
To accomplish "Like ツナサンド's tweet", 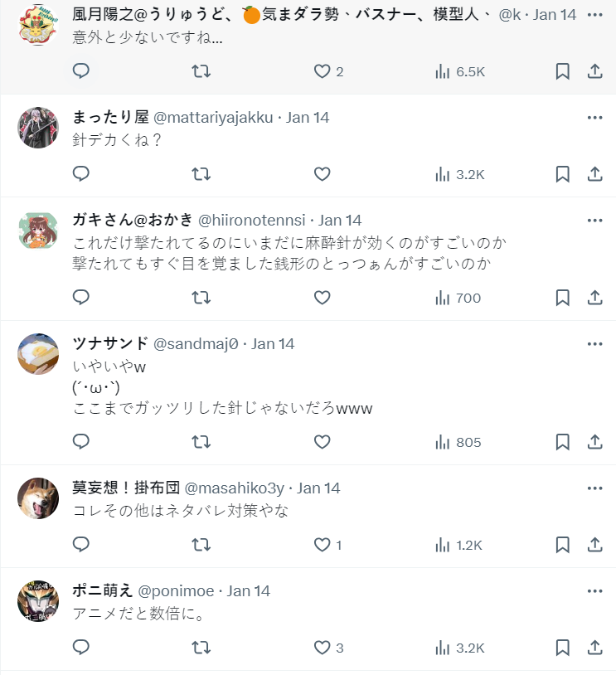I will click(323, 442).
